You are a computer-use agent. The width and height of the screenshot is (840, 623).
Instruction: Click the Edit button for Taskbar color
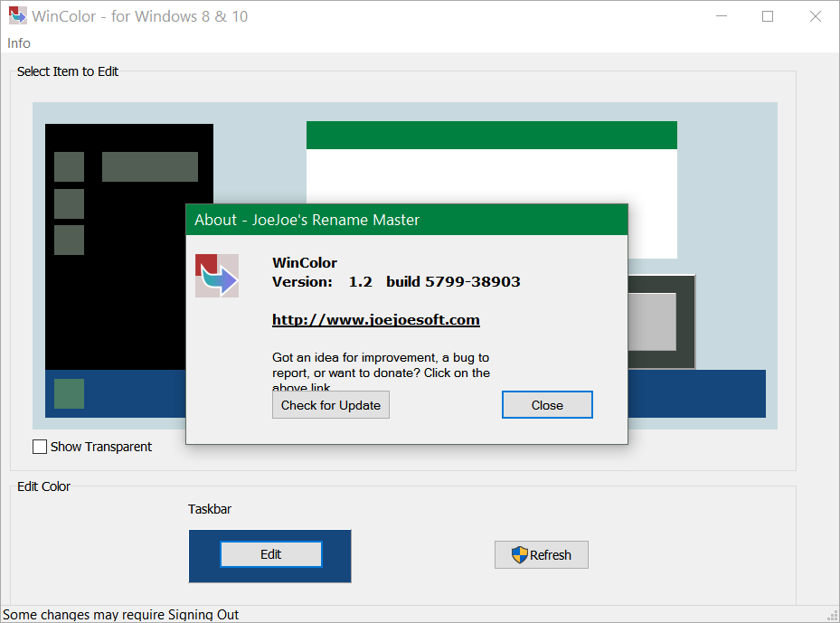click(271, 554)
